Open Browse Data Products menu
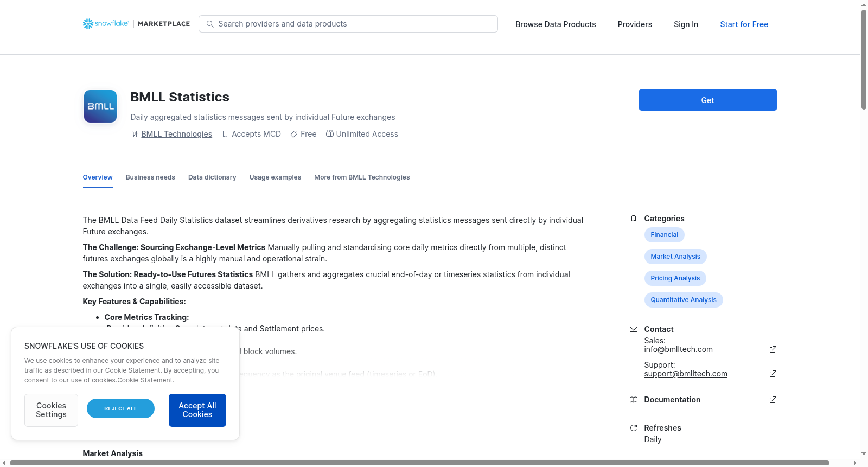Screen dimensions: 868x467 pos(556,24)
